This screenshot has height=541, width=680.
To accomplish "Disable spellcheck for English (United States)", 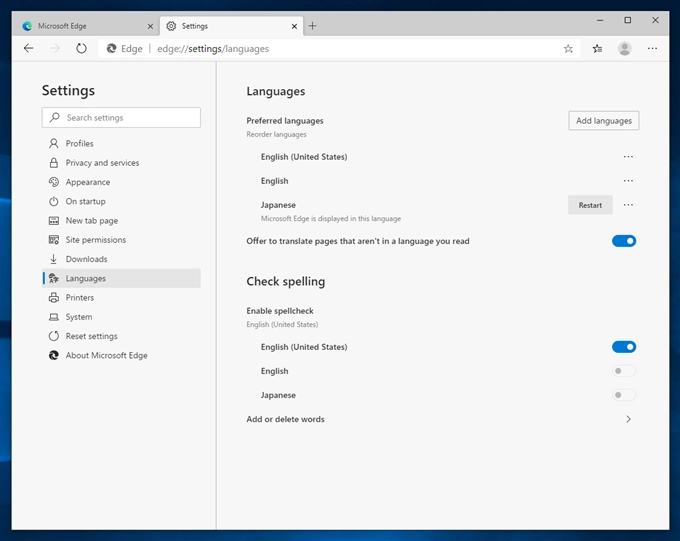I will (624, 347).
